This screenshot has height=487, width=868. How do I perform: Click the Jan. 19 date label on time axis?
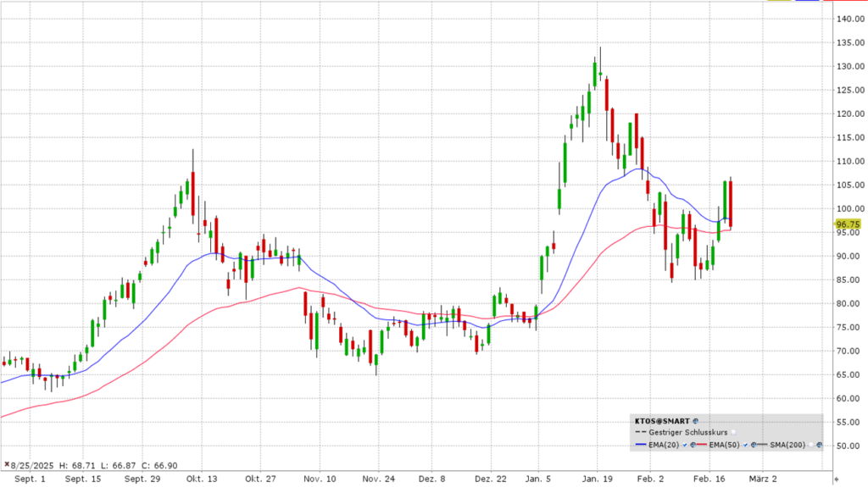pyautogui.click(x=596, y=478)
